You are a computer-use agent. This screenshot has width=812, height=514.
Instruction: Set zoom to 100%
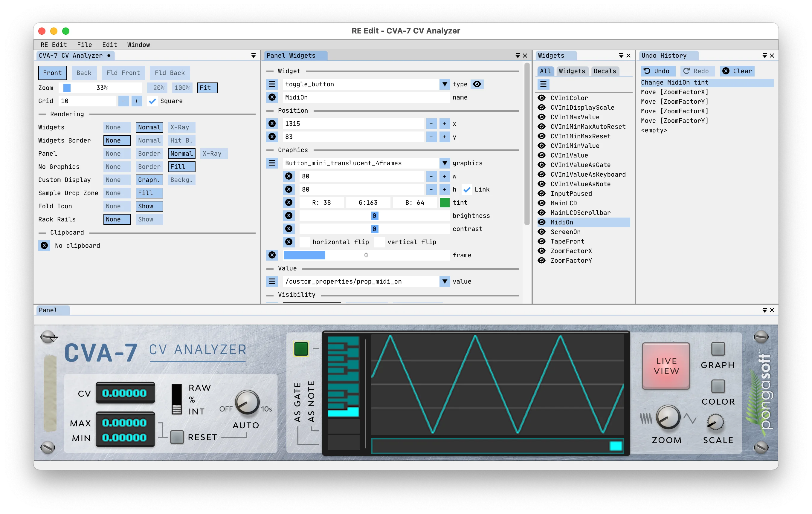pos(182,88)
